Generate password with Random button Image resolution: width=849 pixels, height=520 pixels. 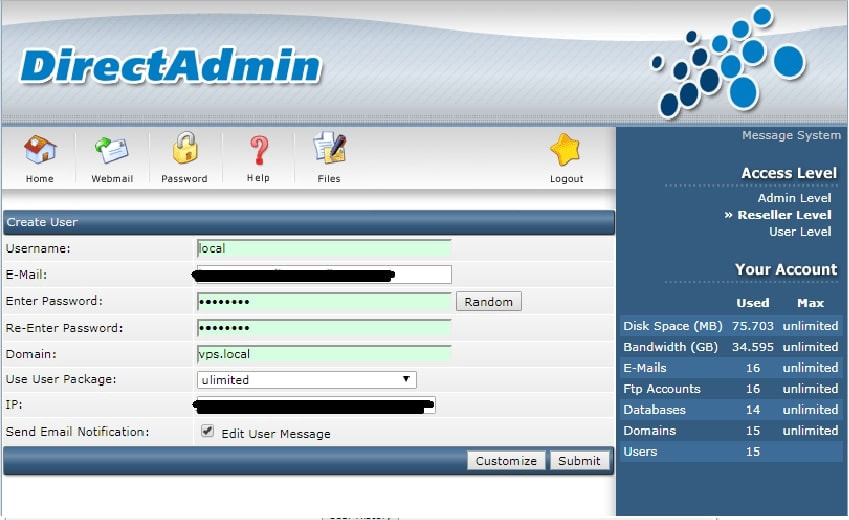pyautogui.click(x=488, y=302)
